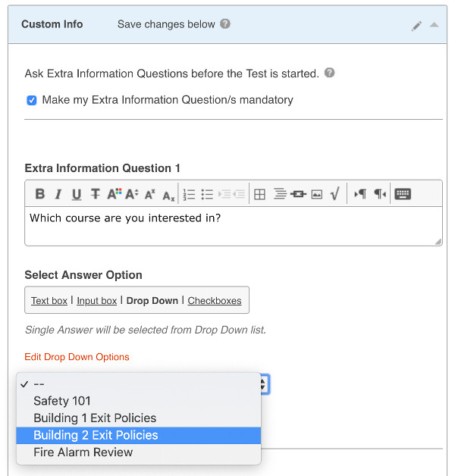Insert a numbered list
455x476 pixels.
point(190,194)
